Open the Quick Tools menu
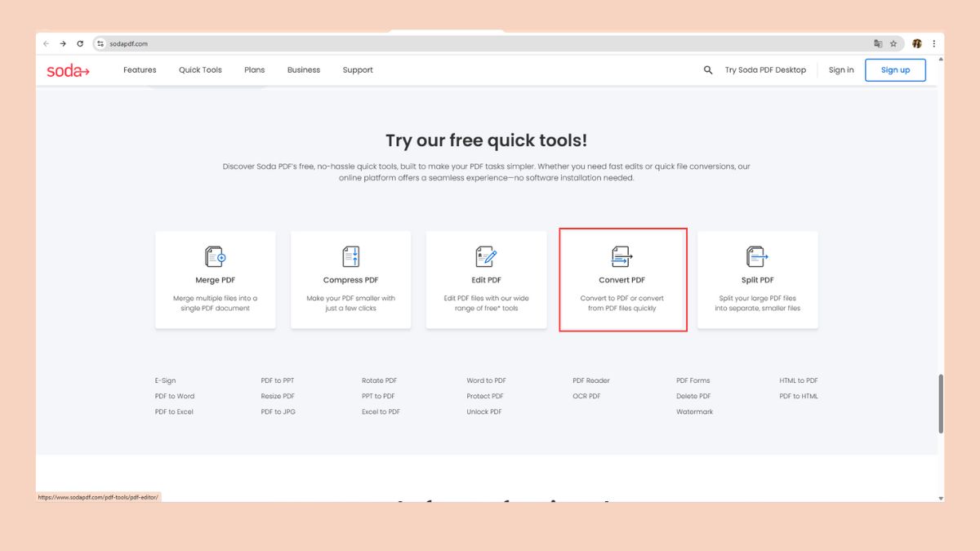This screenshot has height=551, width=980. [200, 70]
